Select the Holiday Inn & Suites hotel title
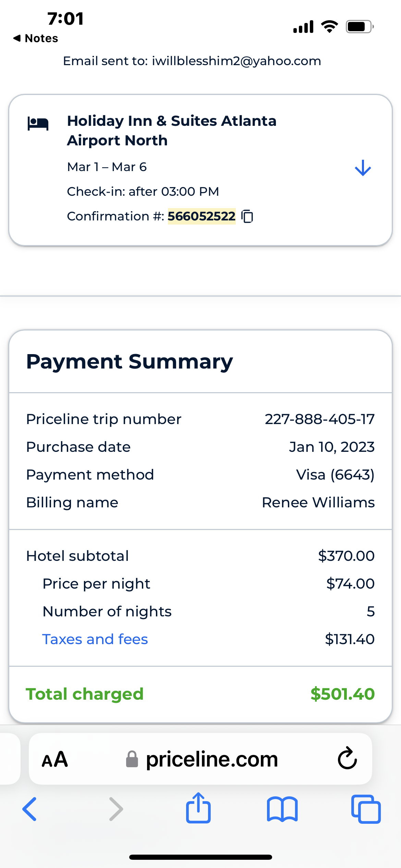401x868 pixels. click(x=171, y=131)
